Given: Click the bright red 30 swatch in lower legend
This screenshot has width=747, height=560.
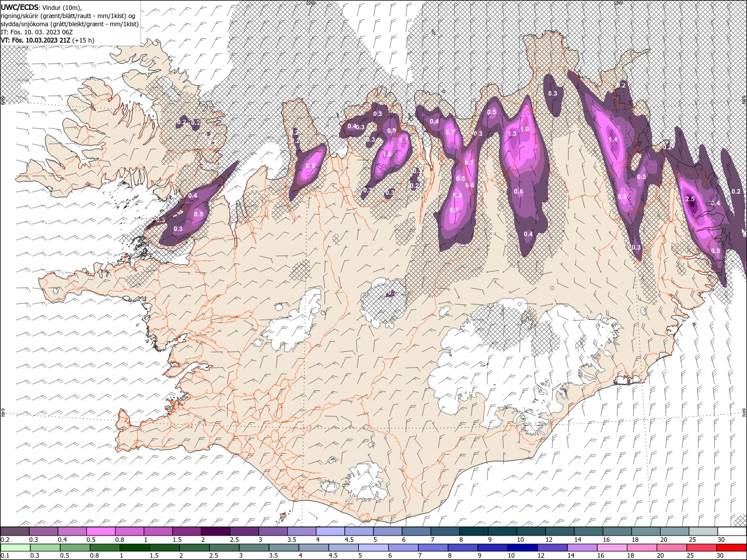Looking at the screenshot, I should (731, 547).
